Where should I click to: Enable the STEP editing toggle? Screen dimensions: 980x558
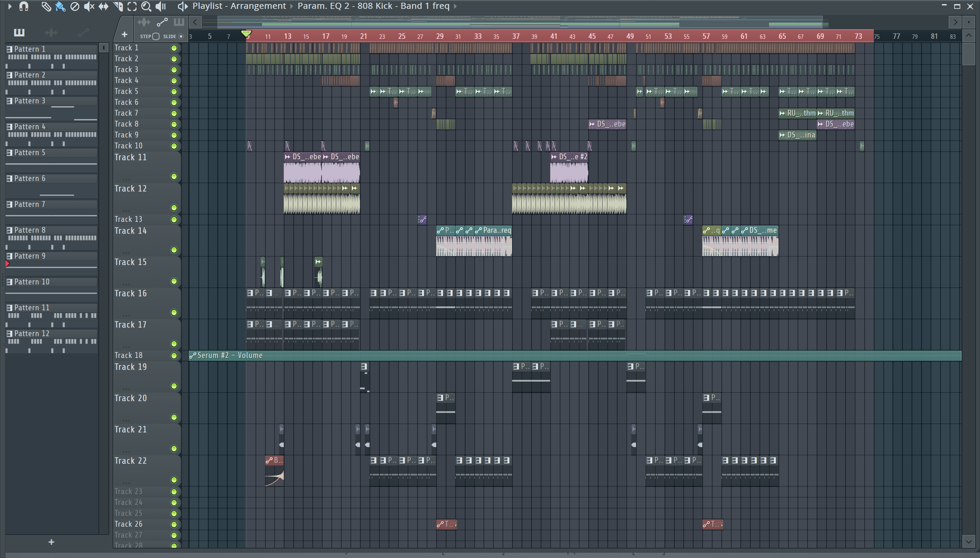pos(156,36)
